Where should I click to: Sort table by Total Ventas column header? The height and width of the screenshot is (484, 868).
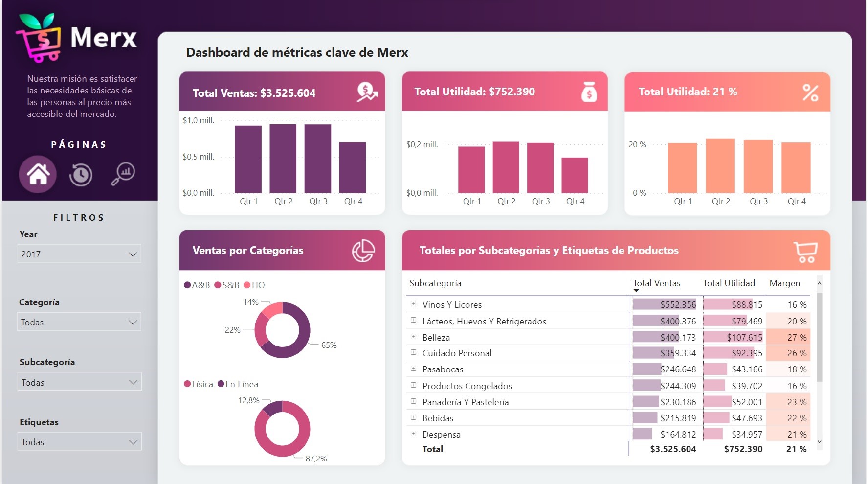[x=656, y=283]
